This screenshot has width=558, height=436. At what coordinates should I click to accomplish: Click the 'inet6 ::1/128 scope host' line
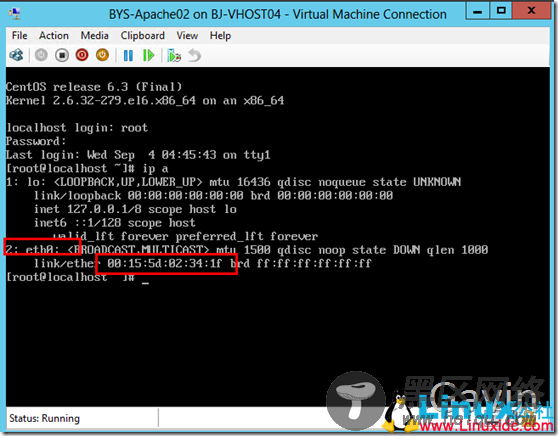[115, 223]
